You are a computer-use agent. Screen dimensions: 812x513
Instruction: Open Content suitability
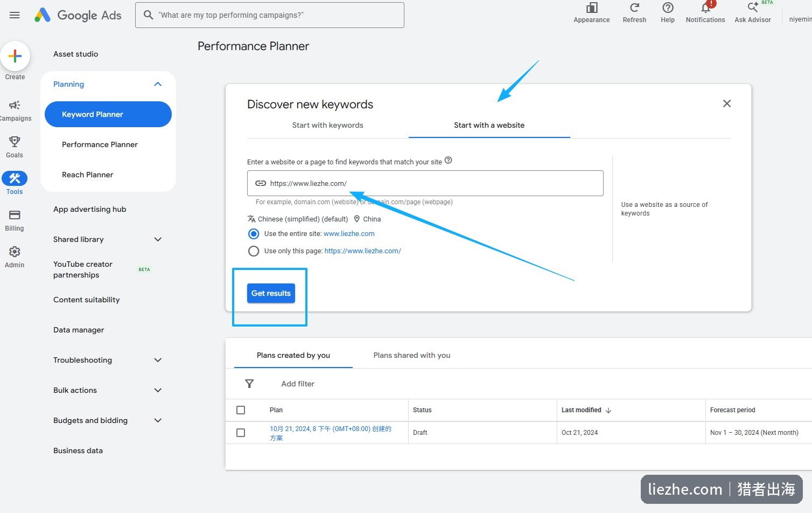pyautogui.click(x=87, y=300)
